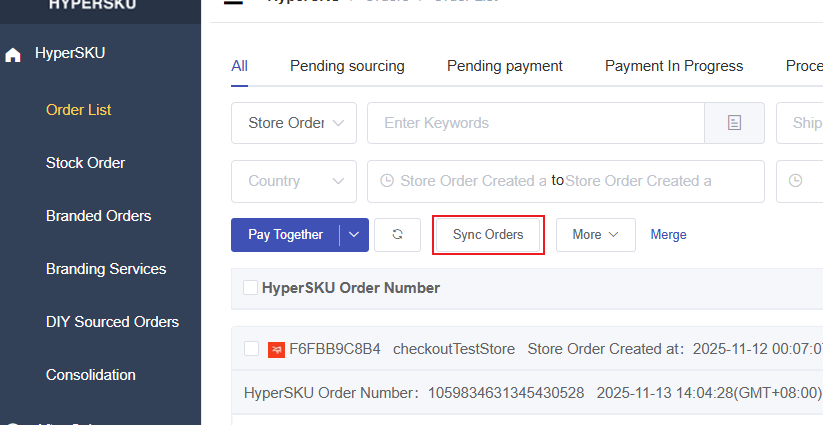
Task: Select the Payment In Progress tab
Action: point(673,66)
